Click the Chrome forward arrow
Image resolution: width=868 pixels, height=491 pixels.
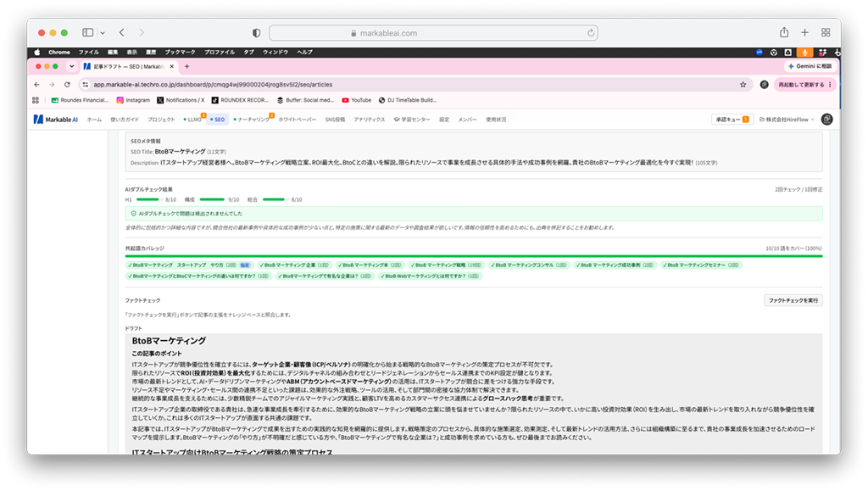pyautogui.click(x=52, y=85)
